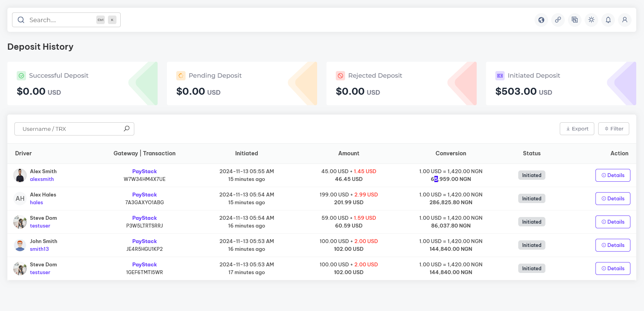
Task: Open the user profile icon
Action: (625, 20)
